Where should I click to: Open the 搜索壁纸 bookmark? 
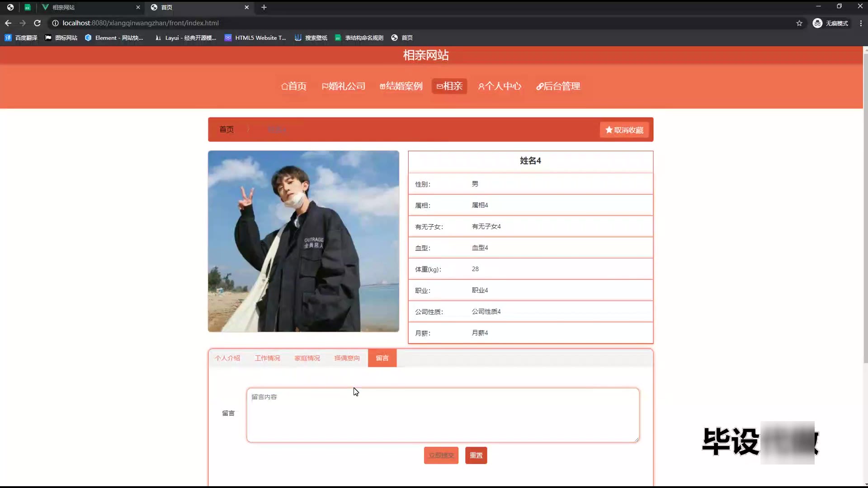click(x=311, y=38)
